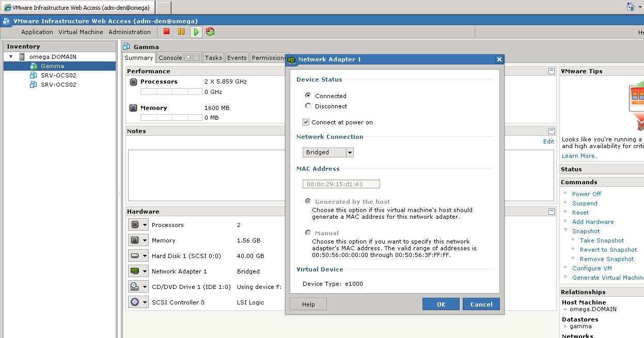Click the Configure VM link
The height and width of the screenshot is (338, 644).
click(x=592, y=268)
